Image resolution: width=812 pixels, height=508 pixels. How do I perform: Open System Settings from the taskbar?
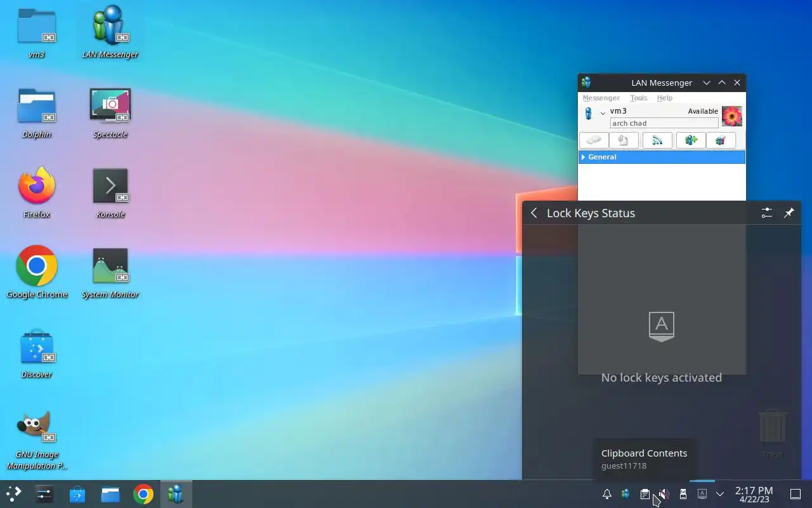(x=44, y=494)
